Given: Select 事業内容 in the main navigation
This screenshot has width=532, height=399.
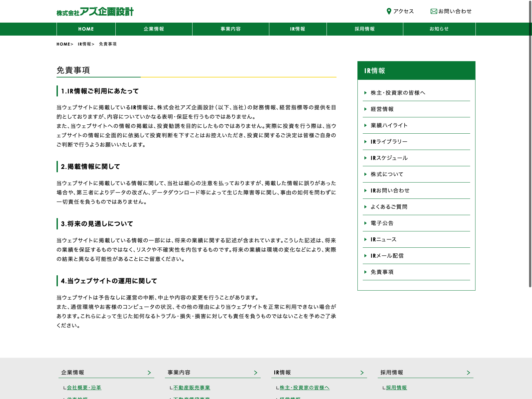Looking at the screenshot, I should point(230,29).
